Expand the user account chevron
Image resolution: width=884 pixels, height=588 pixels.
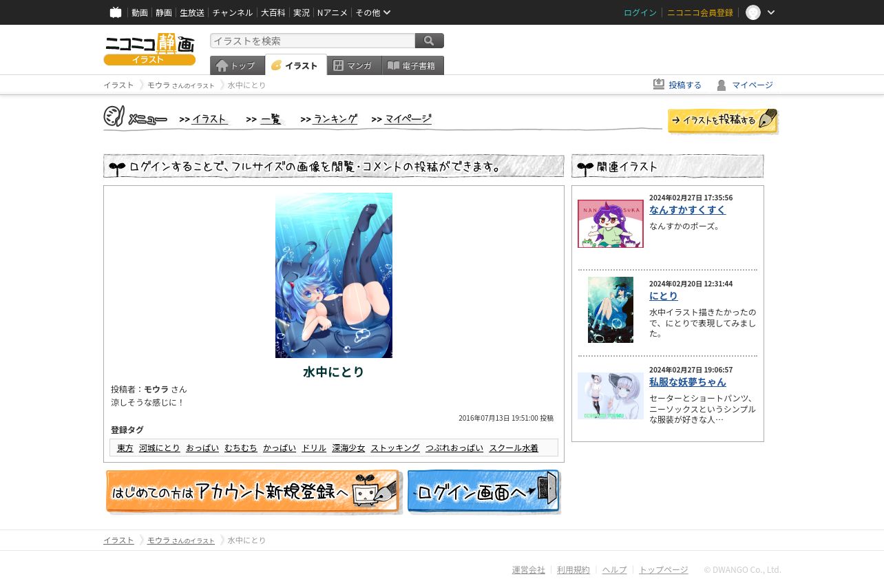[x=771, y=12]
